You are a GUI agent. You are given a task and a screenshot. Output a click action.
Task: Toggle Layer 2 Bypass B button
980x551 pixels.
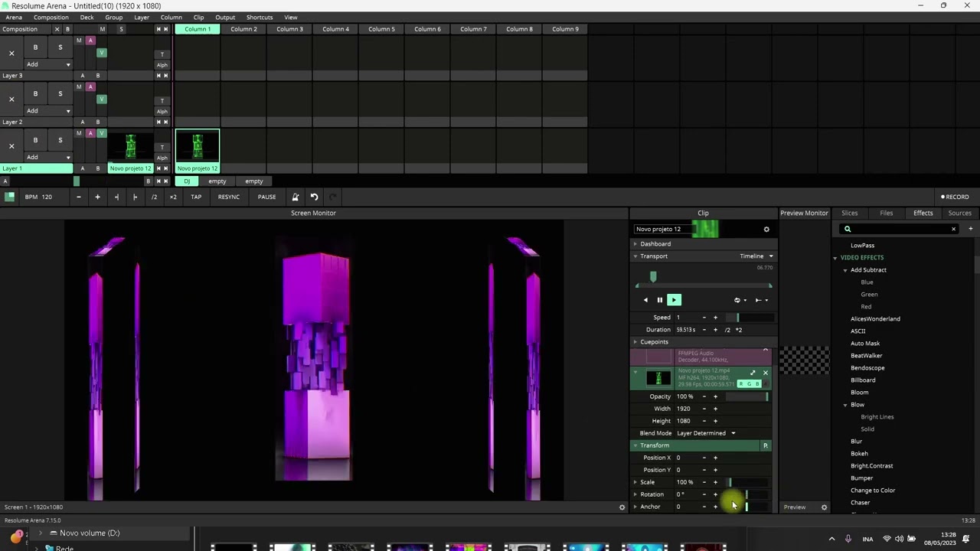(35, 93)
